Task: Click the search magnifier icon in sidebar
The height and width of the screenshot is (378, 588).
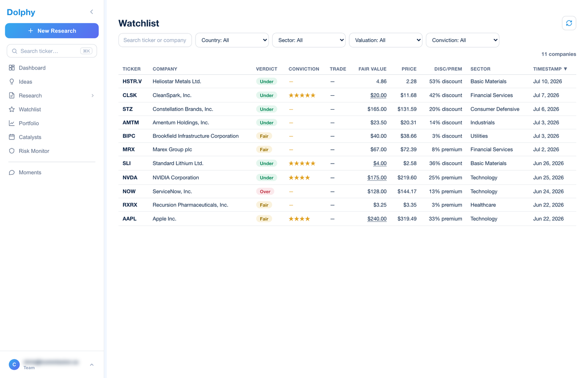Action: (x=15, y=51)
